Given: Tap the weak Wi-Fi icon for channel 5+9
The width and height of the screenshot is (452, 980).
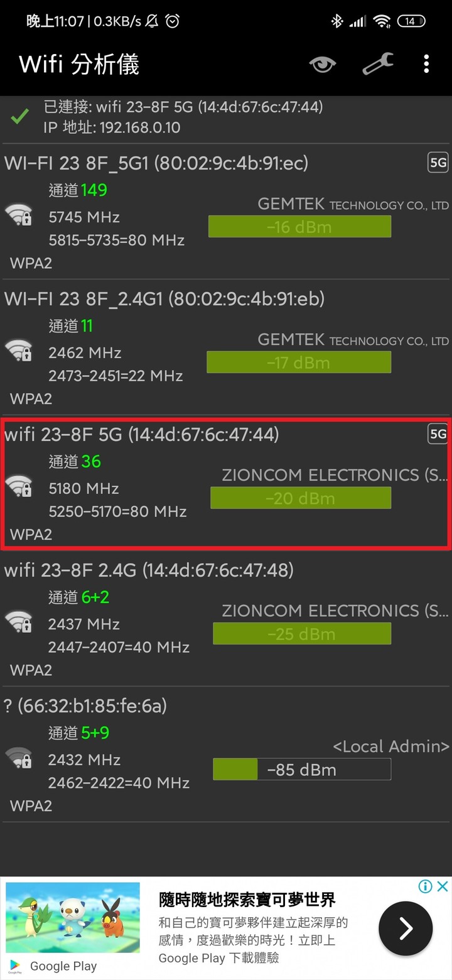Looking at the screenshot, I should click(x=19, y=758).
